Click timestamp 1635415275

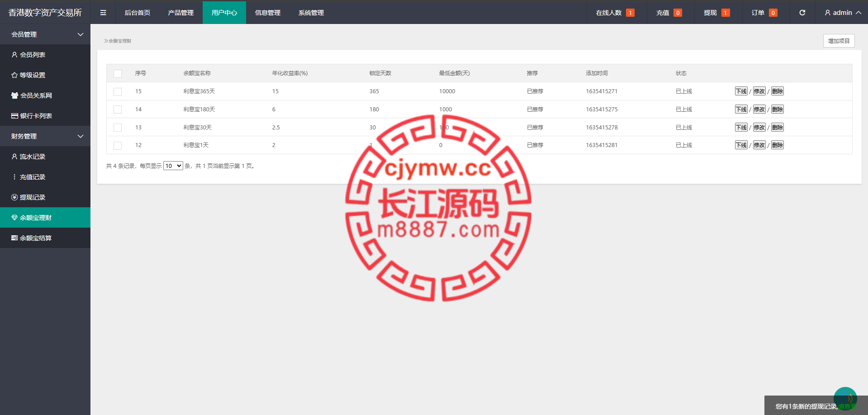(x=602, y=109)
